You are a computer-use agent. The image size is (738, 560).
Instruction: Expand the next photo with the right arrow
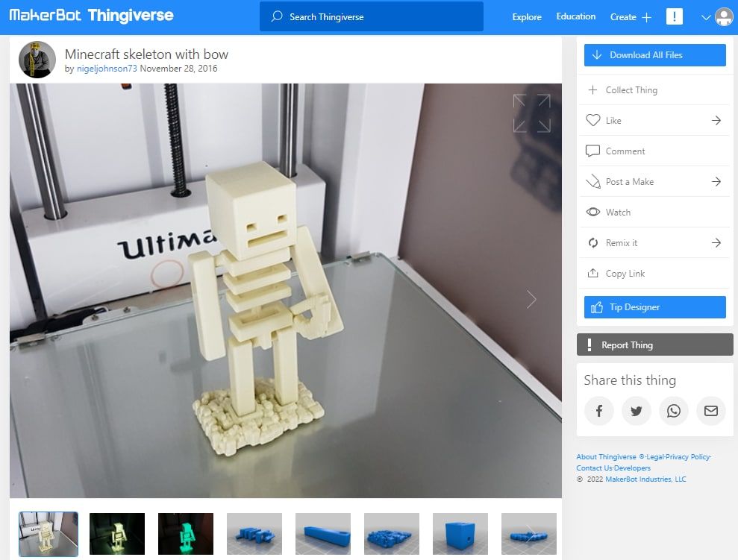point(531,299)
